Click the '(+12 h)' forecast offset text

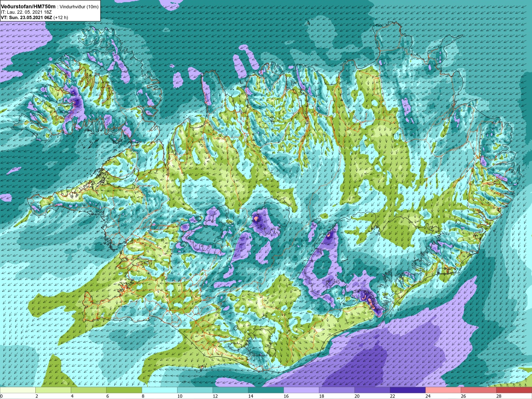coord(61,17)
